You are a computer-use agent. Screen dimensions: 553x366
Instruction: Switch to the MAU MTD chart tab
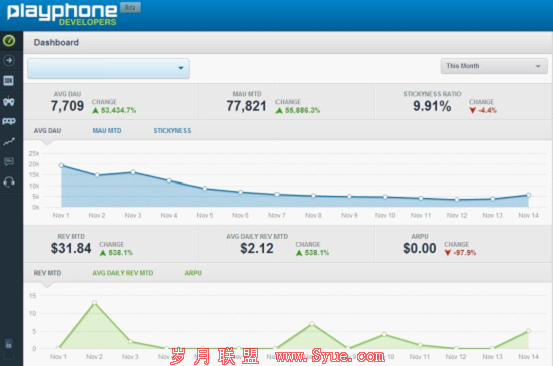tap(107, 130)
